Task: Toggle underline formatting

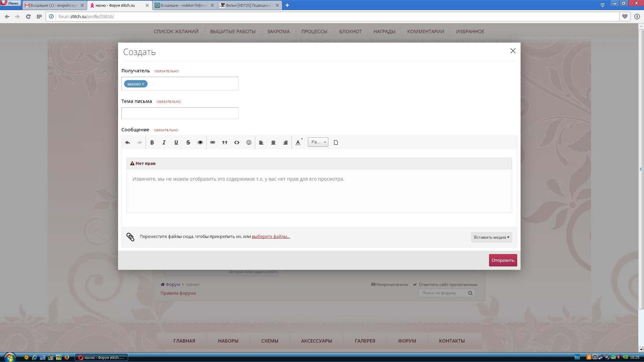Action: (x=176, y=142)
